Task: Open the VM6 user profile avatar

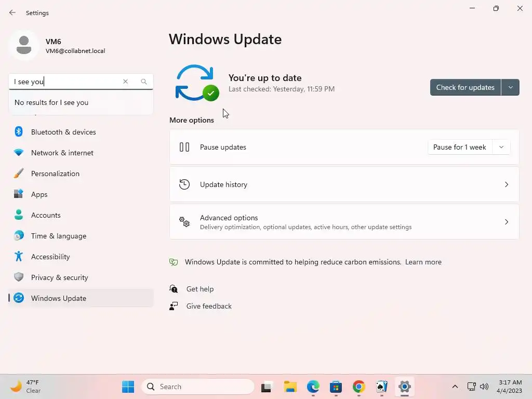Action: (24, 45)
